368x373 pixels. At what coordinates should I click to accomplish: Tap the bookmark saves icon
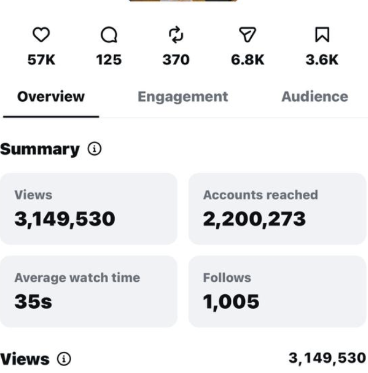click(322, 35)
